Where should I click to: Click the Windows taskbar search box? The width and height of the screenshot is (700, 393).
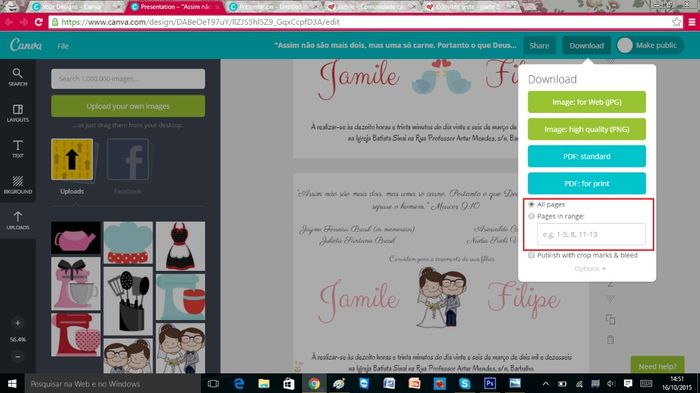[x=112, y=384]
